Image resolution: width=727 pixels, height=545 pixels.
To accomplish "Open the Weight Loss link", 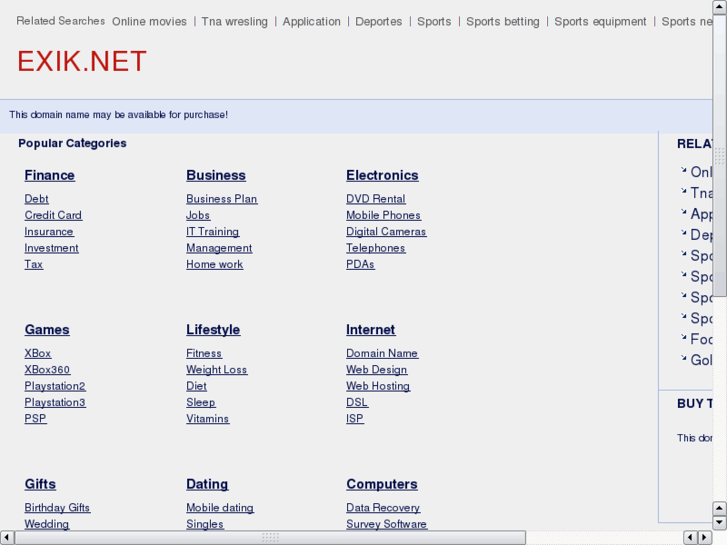I will [x=217, y=370].
